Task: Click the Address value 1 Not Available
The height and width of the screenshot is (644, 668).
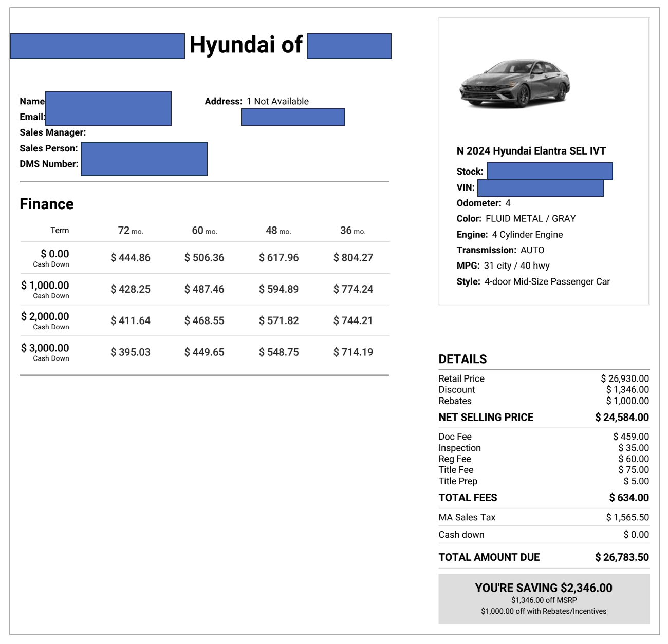Action: pos(277,101)
